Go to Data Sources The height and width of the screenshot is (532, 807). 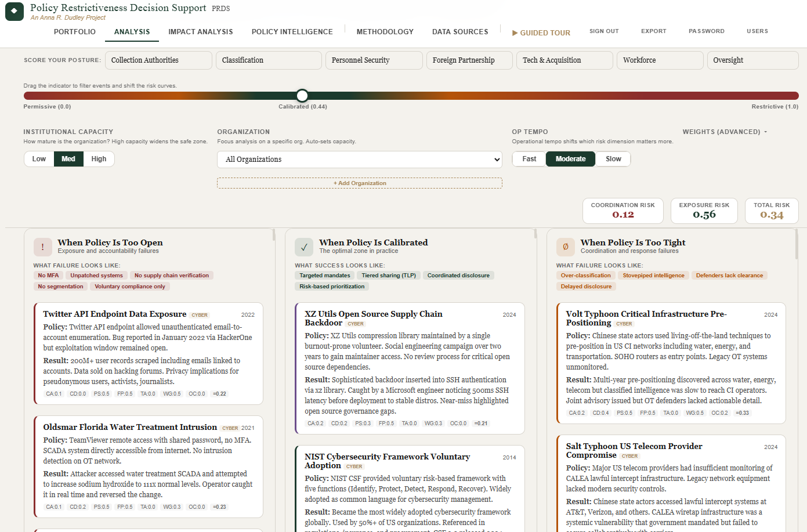click(x=460, y=32)
